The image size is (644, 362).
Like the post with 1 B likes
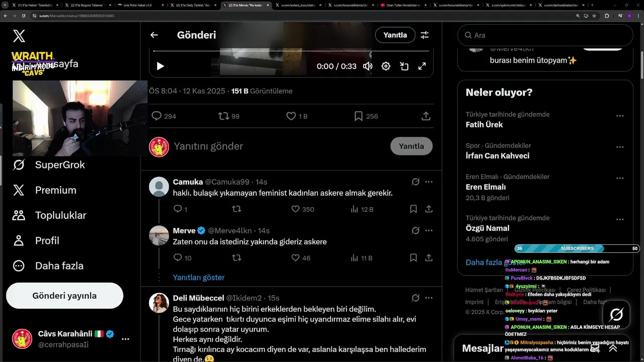297,116
